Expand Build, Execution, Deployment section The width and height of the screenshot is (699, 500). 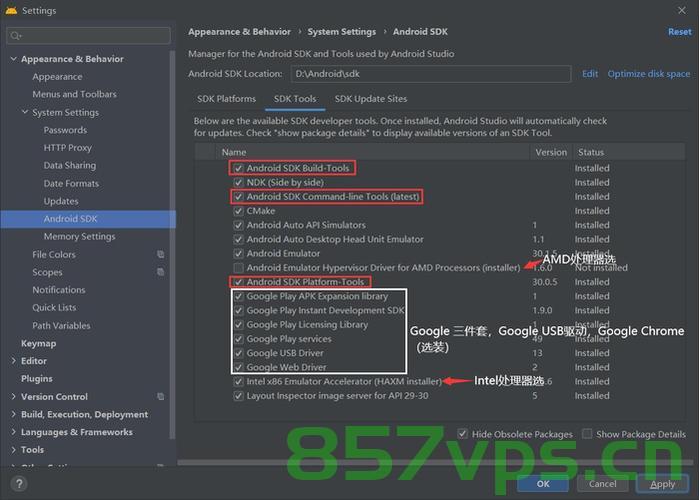pos(13,414)
